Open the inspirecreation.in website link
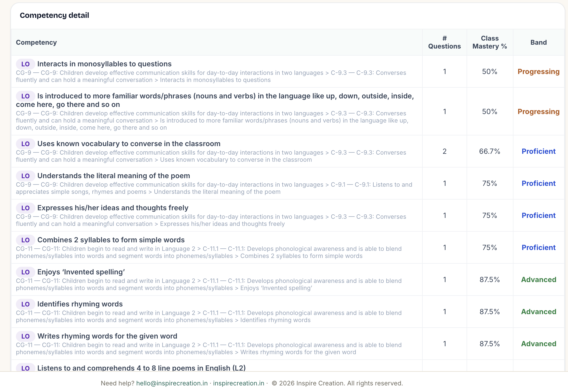Image resolution: width=568 pixels, height=392 pixels. pos(238,383)
